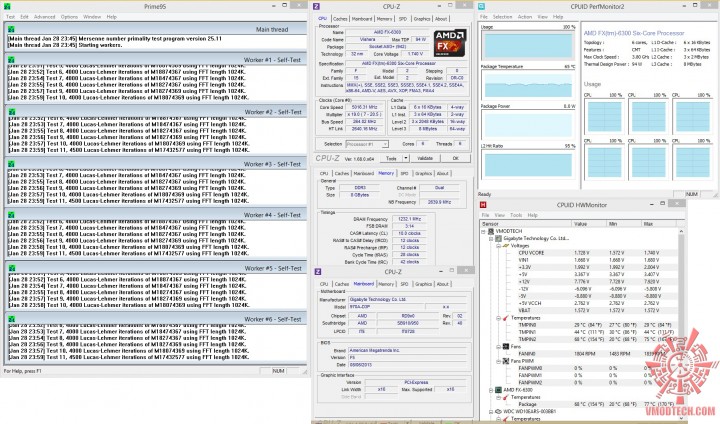Click the HWMonitor vertical scrollbar
Viewport: 720px width, 424px height.
click(x=681, y=322)
